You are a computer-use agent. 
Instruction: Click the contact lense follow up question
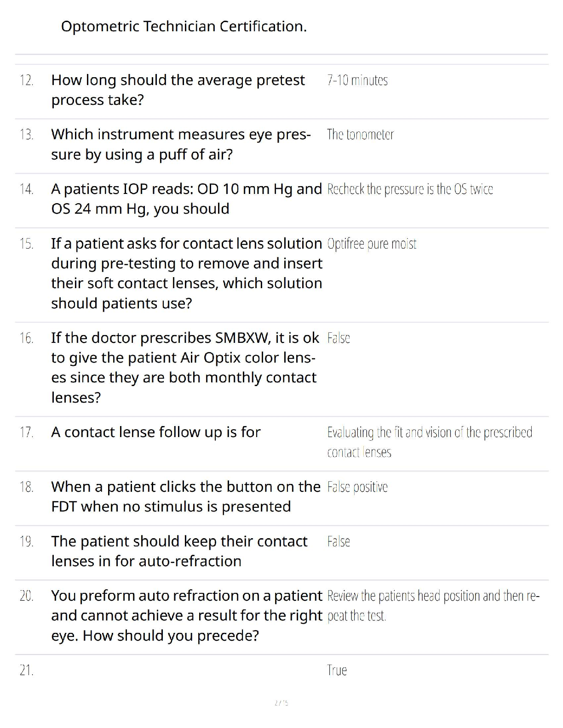(155, 432)
